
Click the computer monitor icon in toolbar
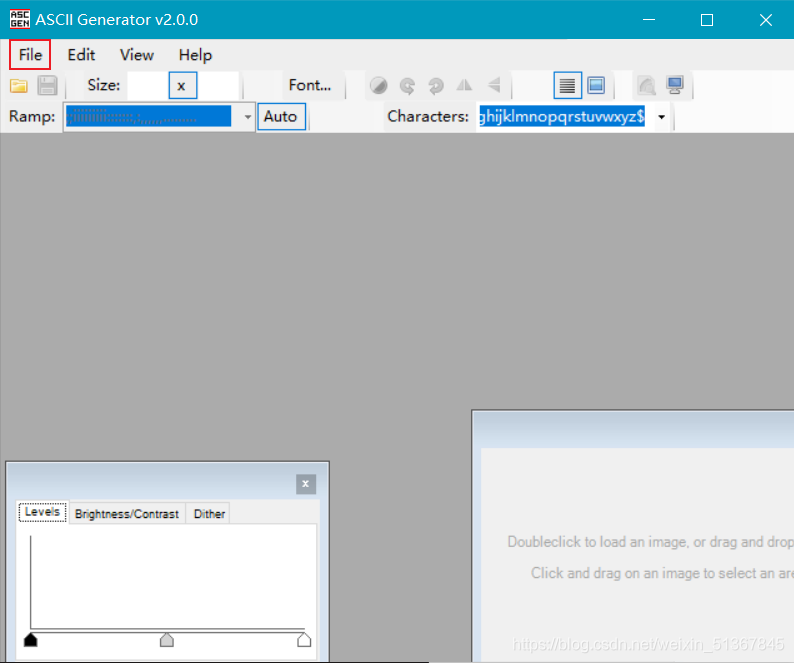pyautogui.click(x=675, y=86)
